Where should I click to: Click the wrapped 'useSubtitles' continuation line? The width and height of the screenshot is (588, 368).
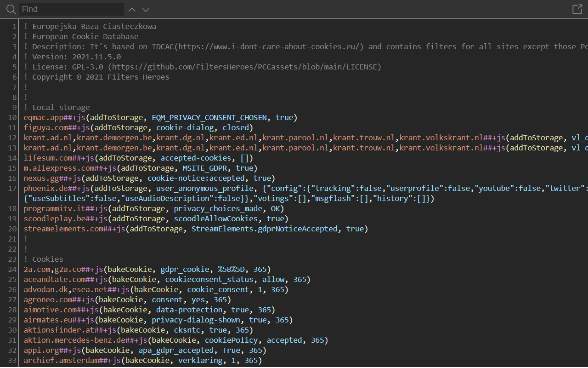[229, 198]
